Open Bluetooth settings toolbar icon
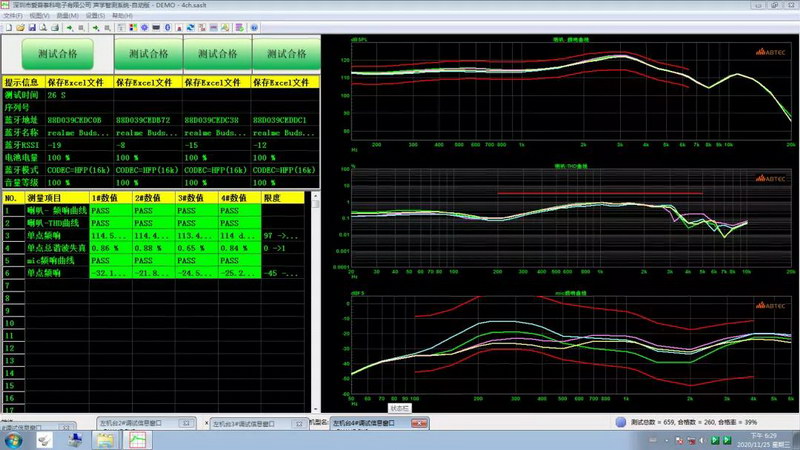 [168, 28]
